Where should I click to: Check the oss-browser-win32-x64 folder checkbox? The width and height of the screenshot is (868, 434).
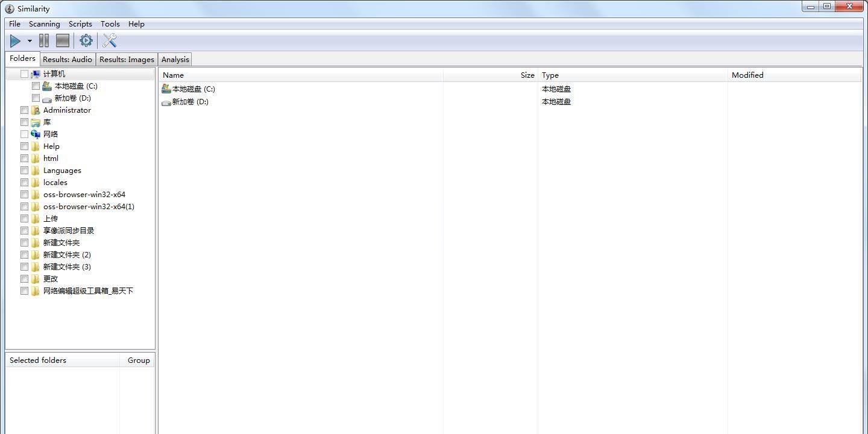coord(24,195)
